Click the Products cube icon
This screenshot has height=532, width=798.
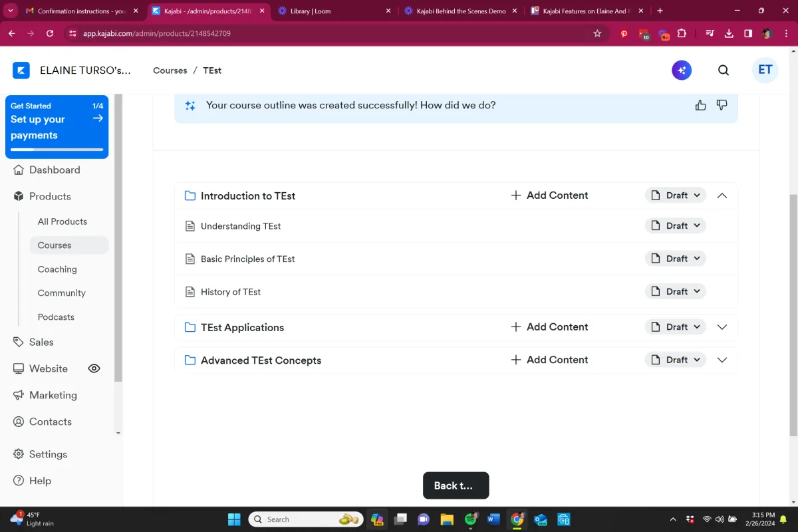click(x=19, y=196)
